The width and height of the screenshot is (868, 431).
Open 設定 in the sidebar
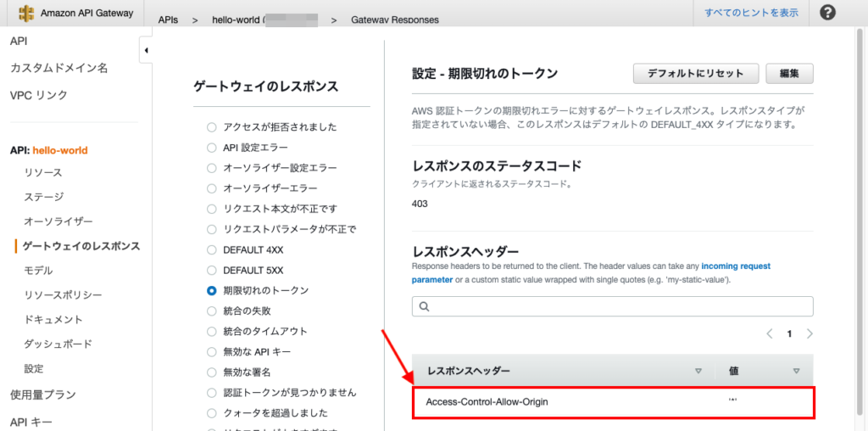(34, 368)
